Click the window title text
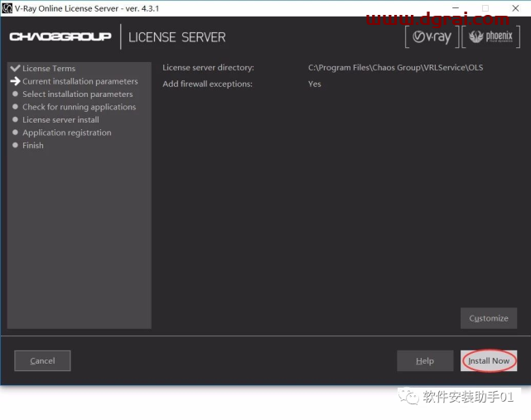The width and height of the screenshot is (531, 420). coord(87,8)
